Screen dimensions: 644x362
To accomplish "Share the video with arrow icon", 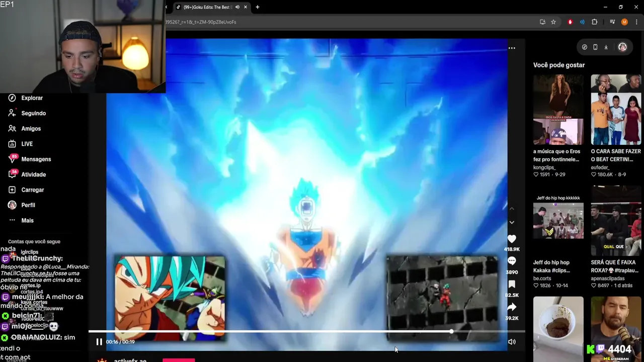I will 512,307.
